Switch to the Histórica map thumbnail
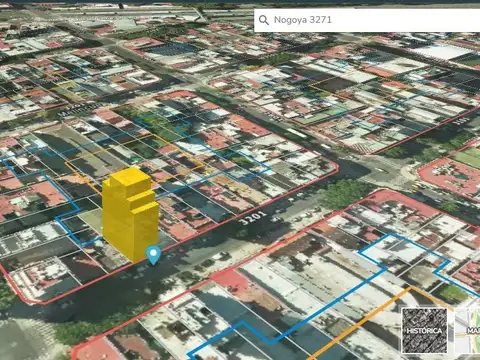This screenshot has height=360, width=480. click(424, 330)
